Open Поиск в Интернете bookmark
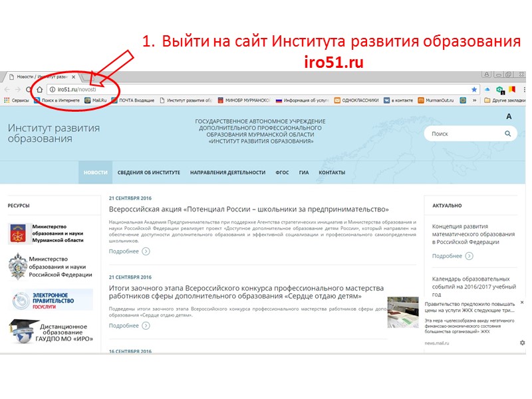Screen dimensions: 532x399 click(57, 100)
